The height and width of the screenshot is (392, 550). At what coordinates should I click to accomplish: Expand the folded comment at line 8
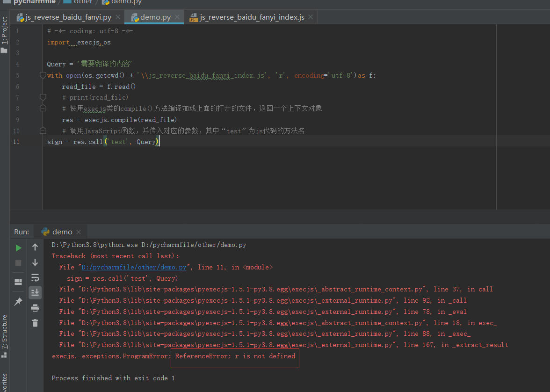point(43,108)
